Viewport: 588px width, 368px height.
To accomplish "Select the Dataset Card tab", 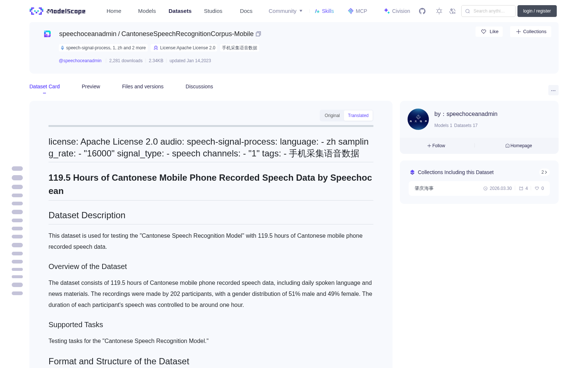I will click(x=44, y=86).
